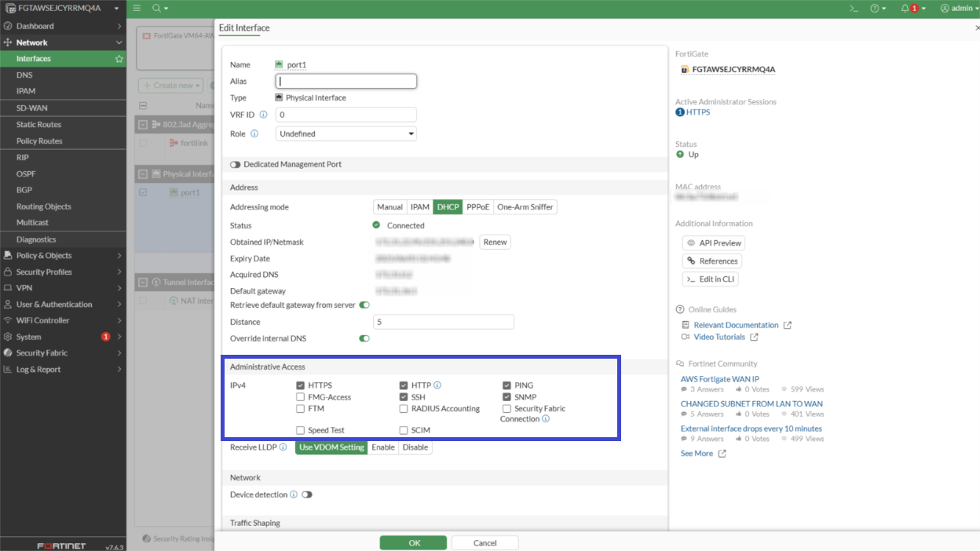980x551 pixels.
Task: Open Policy & Objects sidebar section
Action: point(63,256)
